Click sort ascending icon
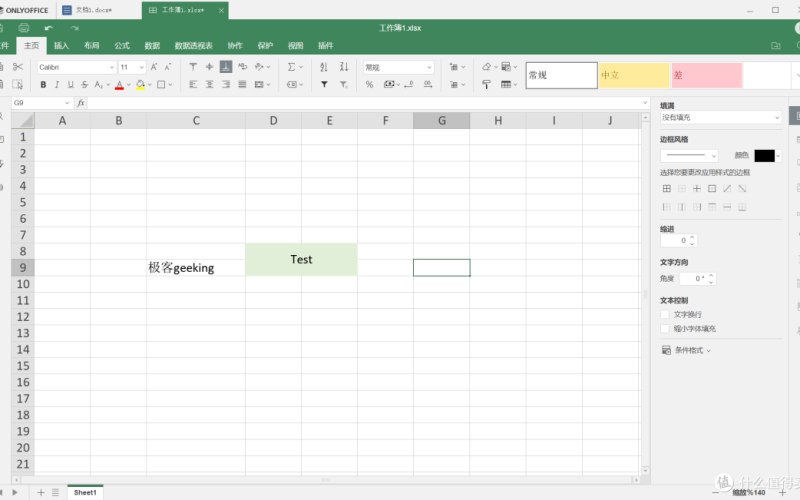 coord(324,67)
